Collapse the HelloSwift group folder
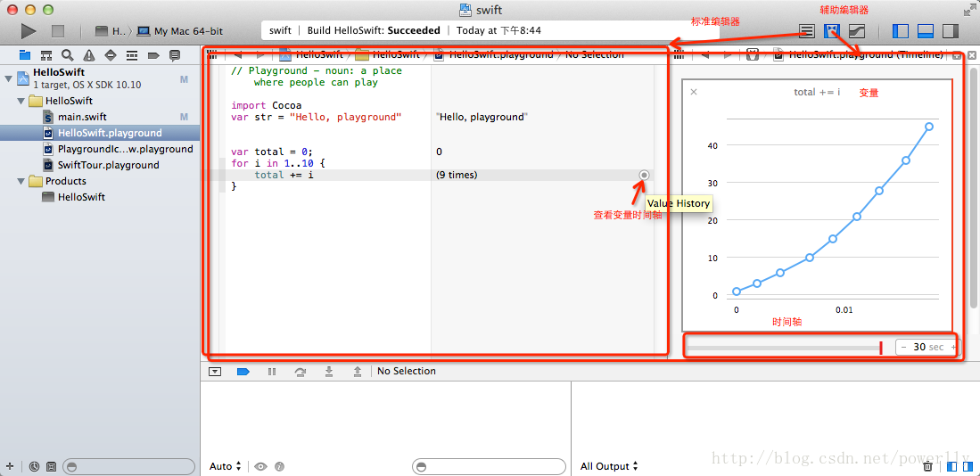980x476 pixels. [x=21, y=101]
